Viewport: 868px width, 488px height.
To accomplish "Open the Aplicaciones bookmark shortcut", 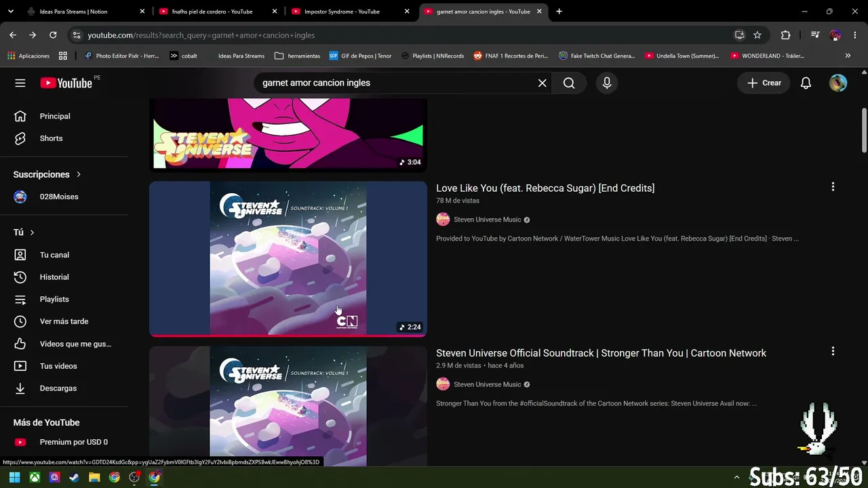I will coord(28,56).
